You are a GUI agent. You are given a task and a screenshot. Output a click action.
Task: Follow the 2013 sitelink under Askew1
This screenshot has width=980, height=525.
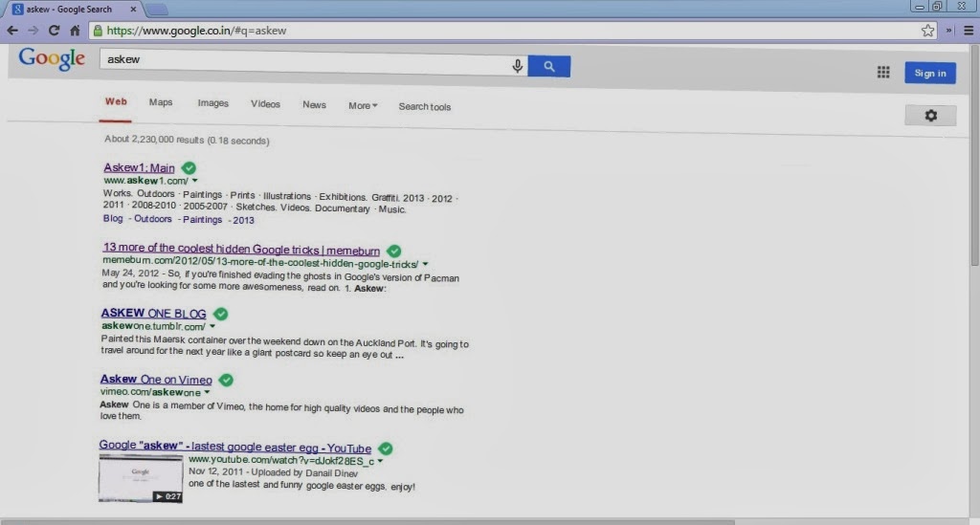tap(243, 220)
